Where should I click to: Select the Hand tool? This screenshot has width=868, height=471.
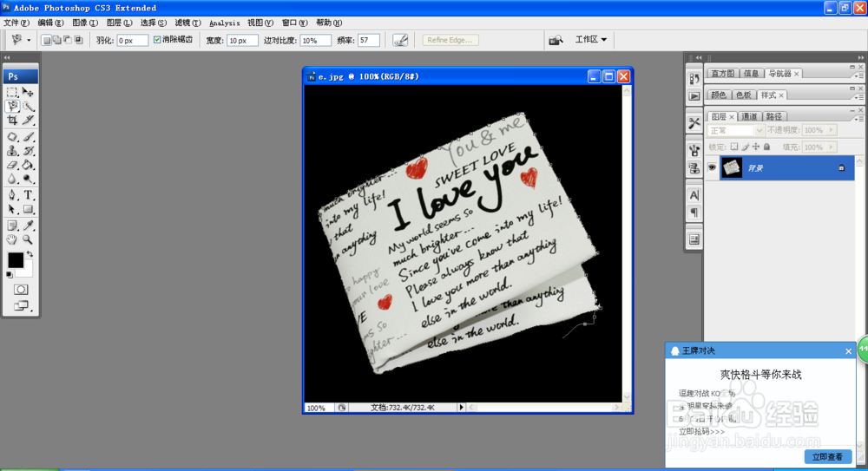[x=12, y=239]
